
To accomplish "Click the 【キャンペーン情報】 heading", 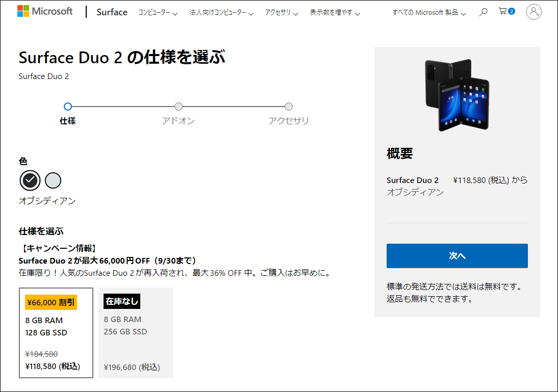I will (x=58, y=248).
